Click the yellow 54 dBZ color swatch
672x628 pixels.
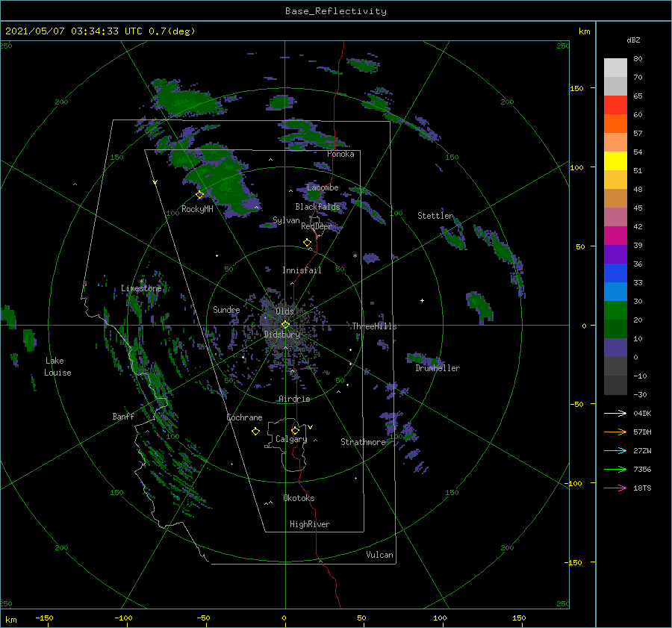tap(615, 161)
